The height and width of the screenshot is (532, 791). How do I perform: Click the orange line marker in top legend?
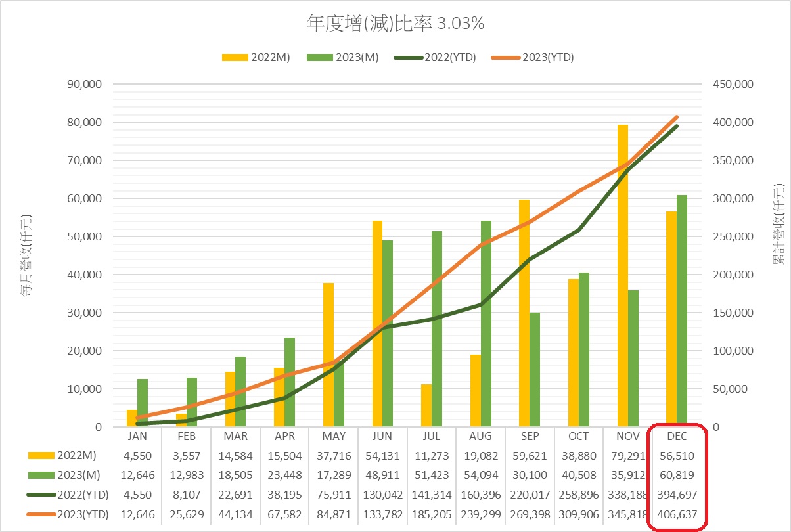(505, 58)
